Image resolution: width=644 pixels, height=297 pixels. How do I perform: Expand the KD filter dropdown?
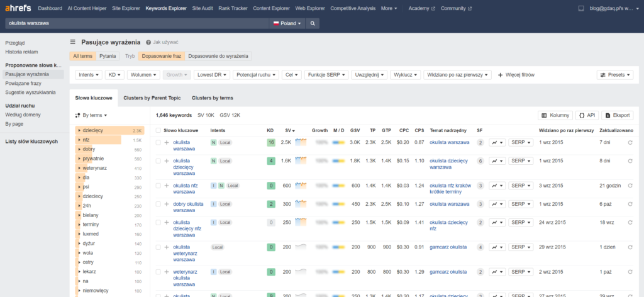click(114, 74)
